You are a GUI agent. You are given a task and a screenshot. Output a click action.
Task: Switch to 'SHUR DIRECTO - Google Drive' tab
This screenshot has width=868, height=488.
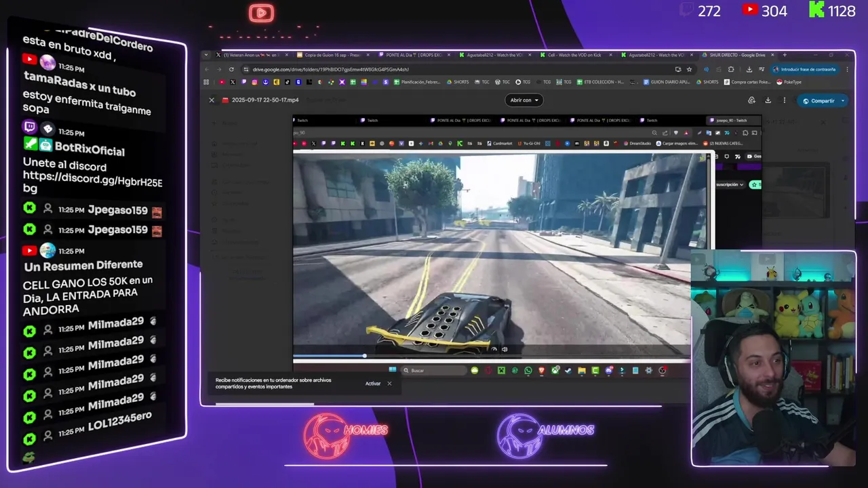[737, 55]
